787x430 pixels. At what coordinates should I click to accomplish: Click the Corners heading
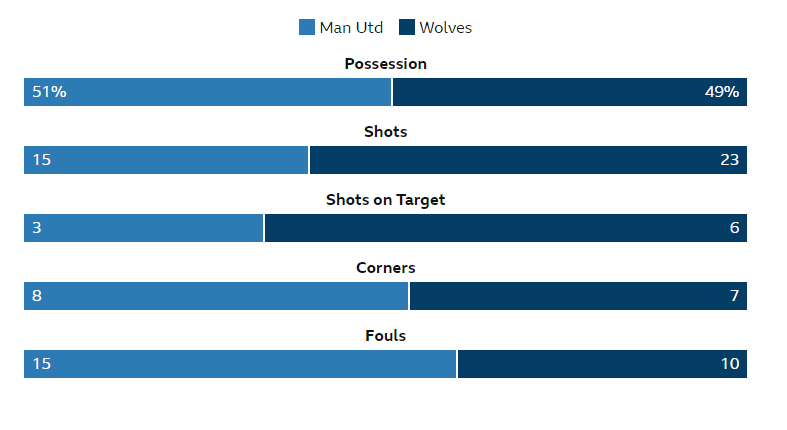click(385, 268)
